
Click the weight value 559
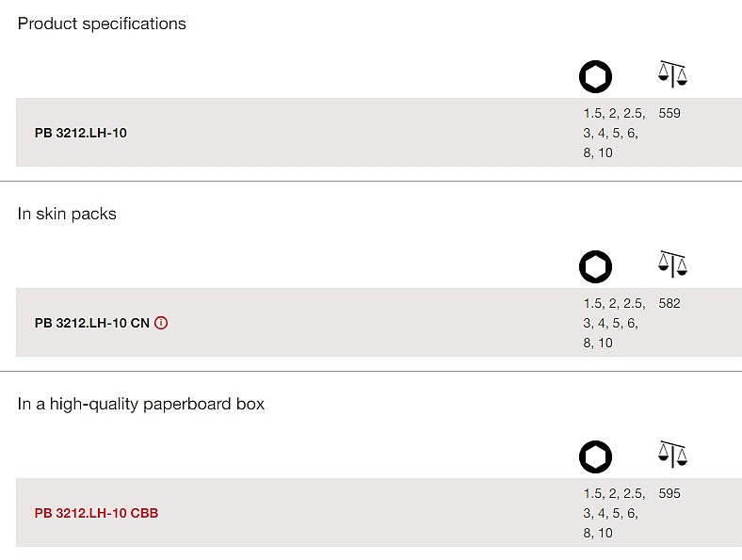(669, 113)
